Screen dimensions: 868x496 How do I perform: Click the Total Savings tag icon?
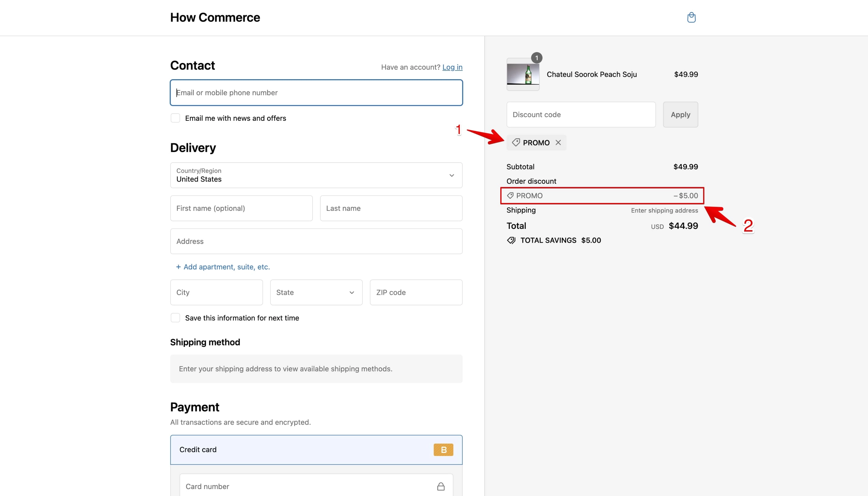pyautogui.click(x=511, y=240)
